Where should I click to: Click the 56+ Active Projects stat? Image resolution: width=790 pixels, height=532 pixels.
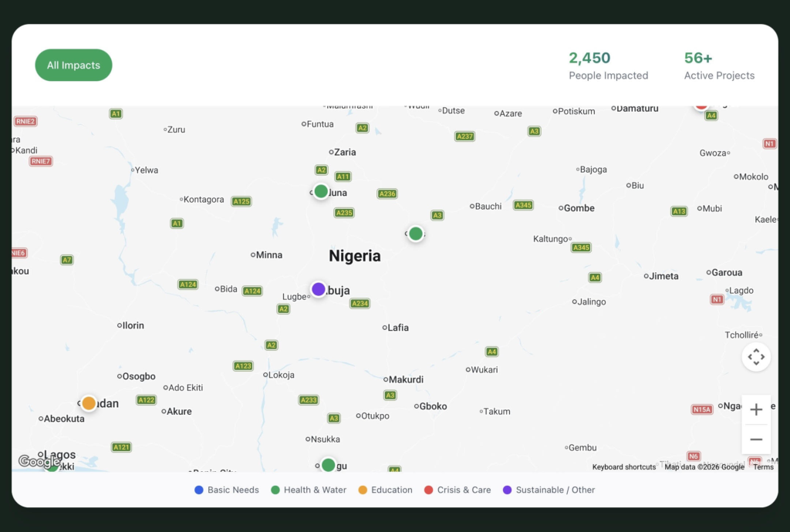tap(719, 66)
